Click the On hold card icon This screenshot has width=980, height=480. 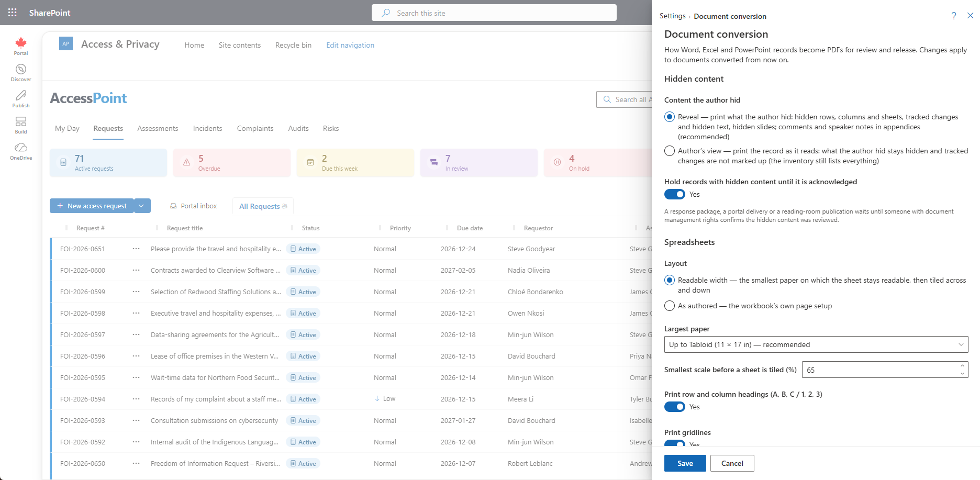558,163
